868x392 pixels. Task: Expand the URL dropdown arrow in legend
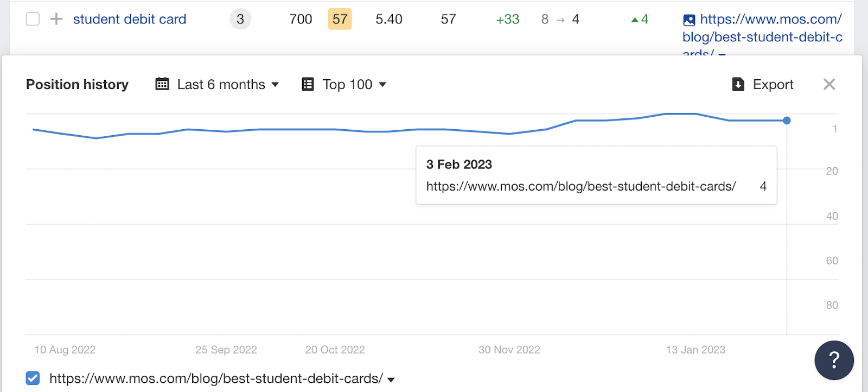pos(391,380)
